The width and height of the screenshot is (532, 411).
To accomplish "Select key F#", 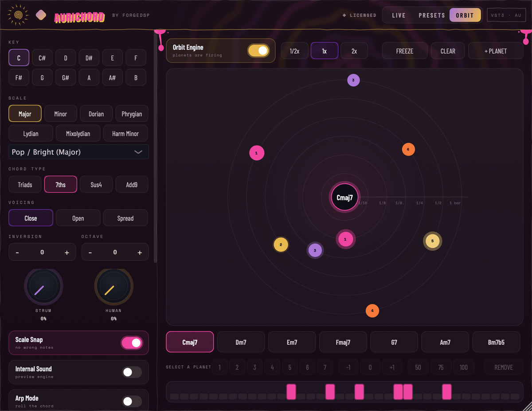I will [x=19, y=77].
